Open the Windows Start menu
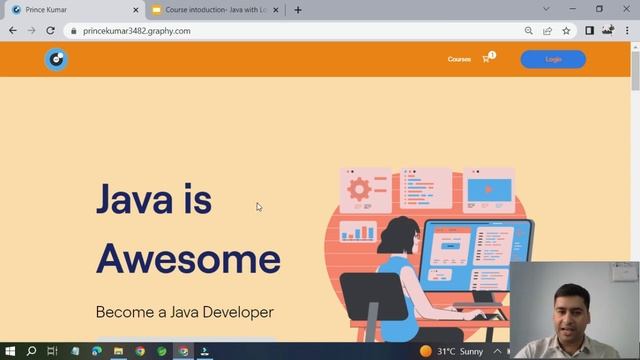640x360 pixels. (x=10, y=351)
